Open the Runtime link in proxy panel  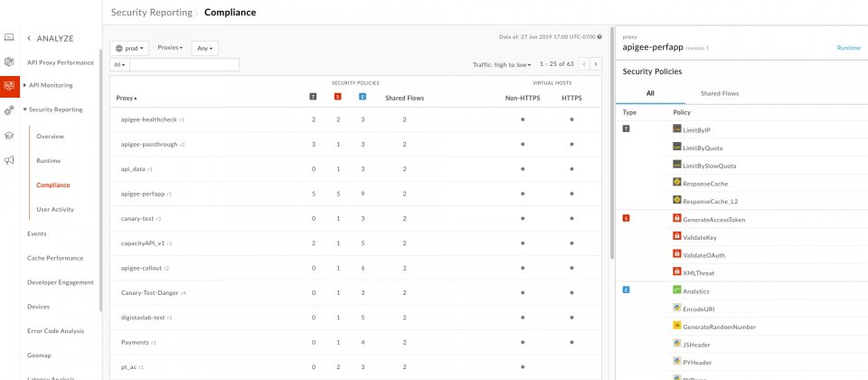848,48
